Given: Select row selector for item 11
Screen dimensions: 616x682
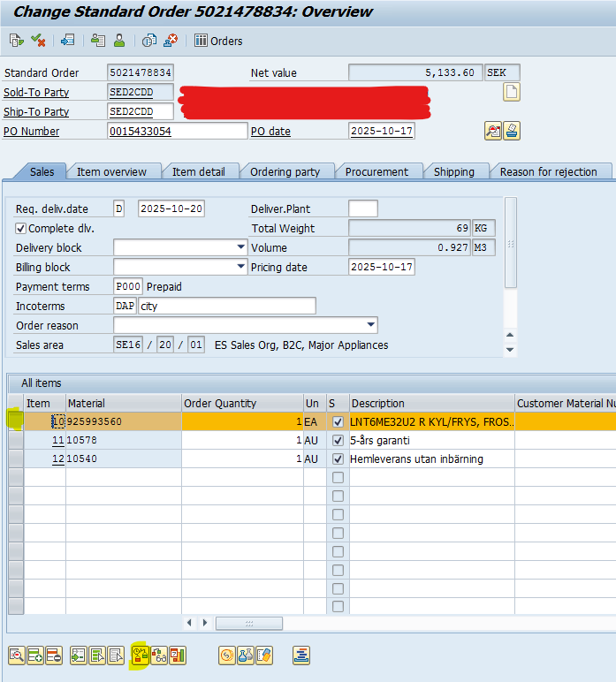Looking at the screenshot, I should coord(16,440).
